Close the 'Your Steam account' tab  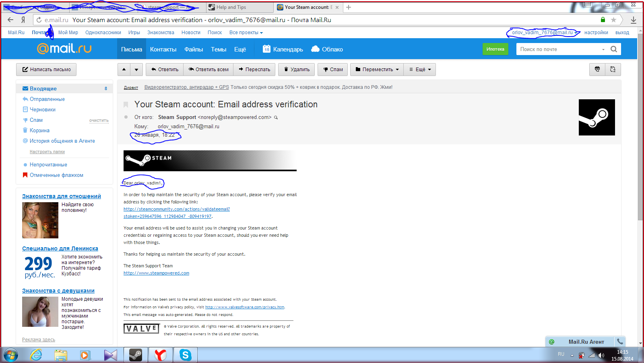pos(337,7)
